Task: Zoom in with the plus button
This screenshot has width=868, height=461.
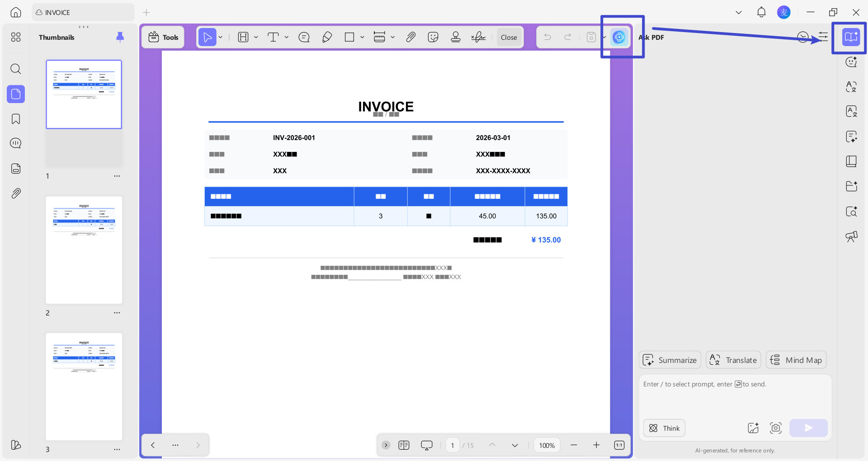Action: coord(596,445)
